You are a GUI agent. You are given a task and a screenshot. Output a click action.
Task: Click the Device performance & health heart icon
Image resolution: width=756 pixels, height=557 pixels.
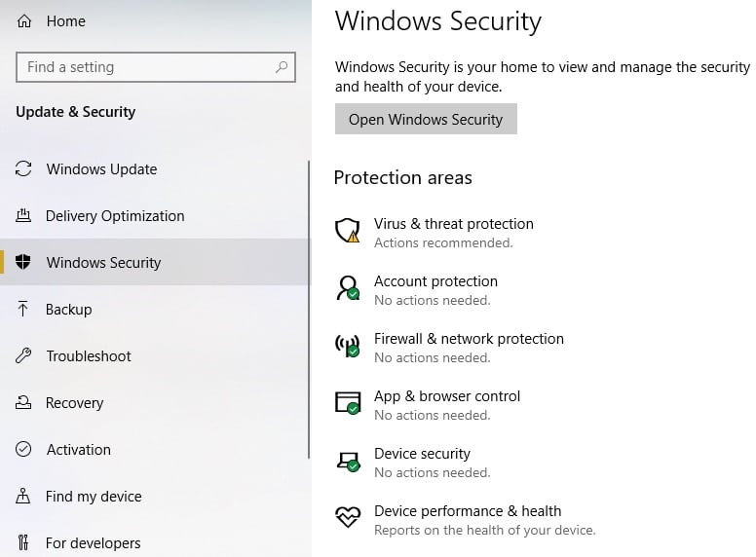point(348,518)
